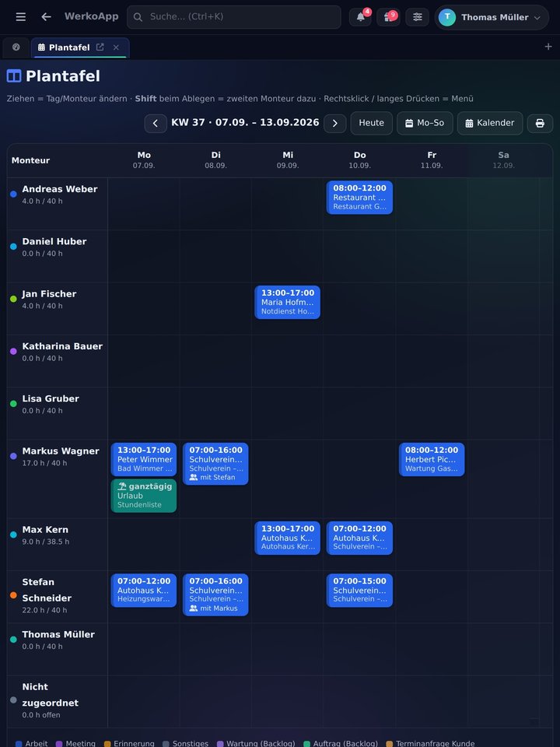Select the Lisa Gruber row name
560x747 pixels.
click(x=51, y=398)
